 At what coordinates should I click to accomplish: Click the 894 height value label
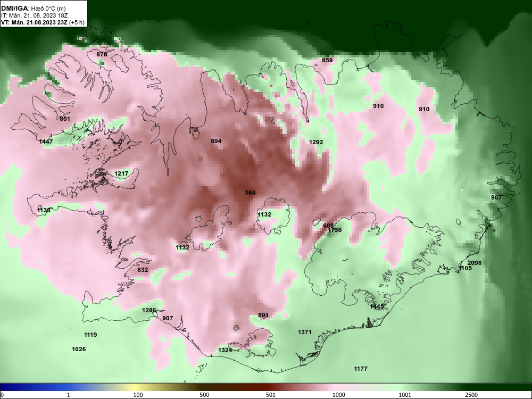216,141
